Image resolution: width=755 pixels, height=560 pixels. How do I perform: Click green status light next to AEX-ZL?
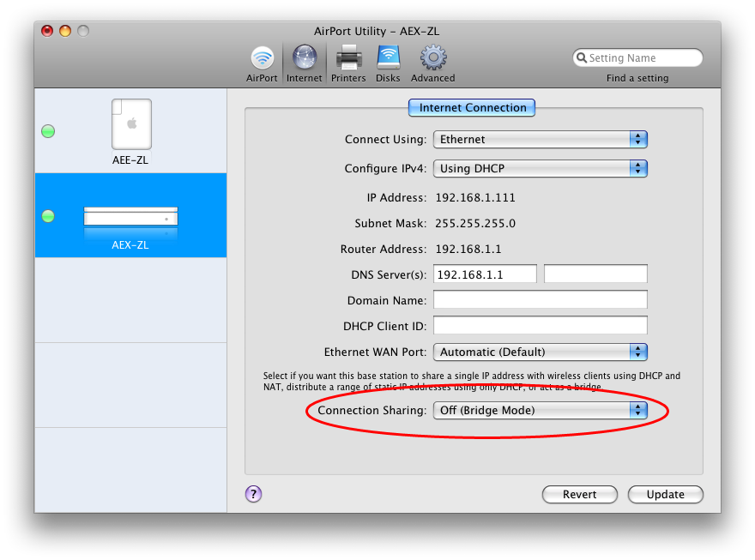pyautogui.click(x=48, y=216)
